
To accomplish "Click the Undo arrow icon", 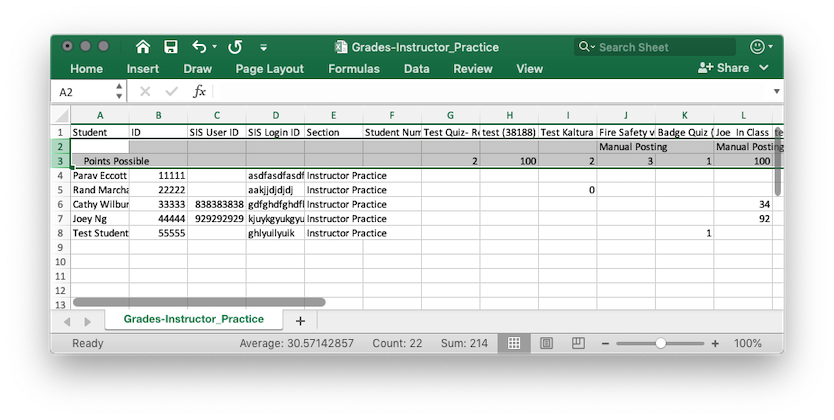I will 198,47.
